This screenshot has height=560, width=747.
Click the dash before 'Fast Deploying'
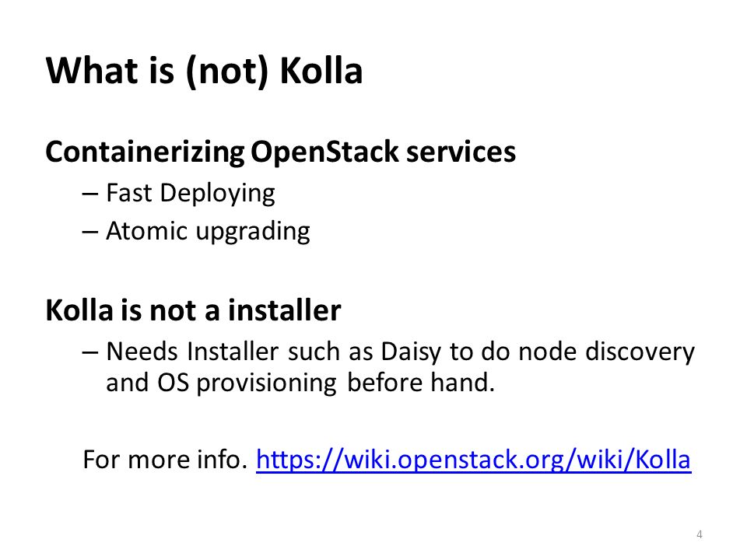(x=90, y=194)
